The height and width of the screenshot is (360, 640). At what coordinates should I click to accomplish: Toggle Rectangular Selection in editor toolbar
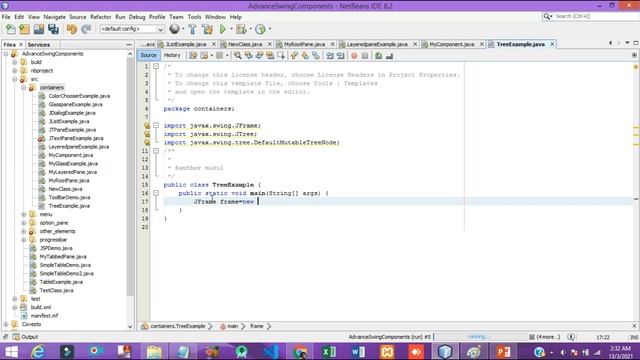pyautogui.click(x=281, y=56)
